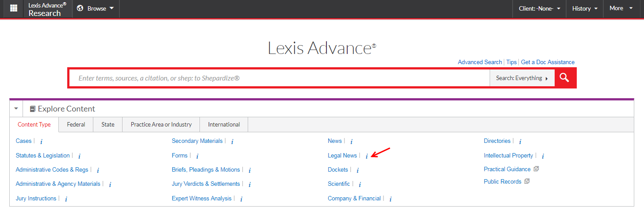Screen dimensions: 644x215
Task: Open Expert Witness Analysis link
Action: click(202, 199)
